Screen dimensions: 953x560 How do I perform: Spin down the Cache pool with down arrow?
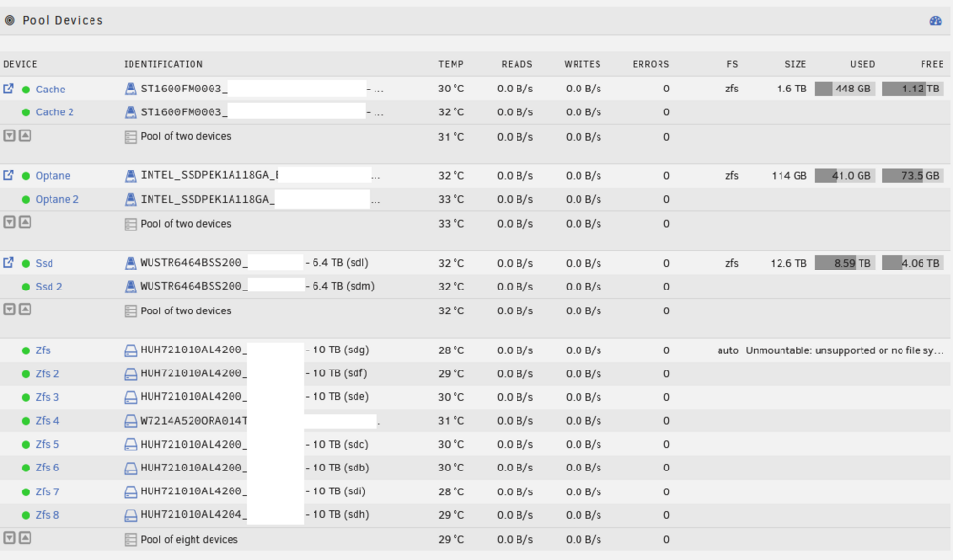pyautogui.click(x=10, y=135)
